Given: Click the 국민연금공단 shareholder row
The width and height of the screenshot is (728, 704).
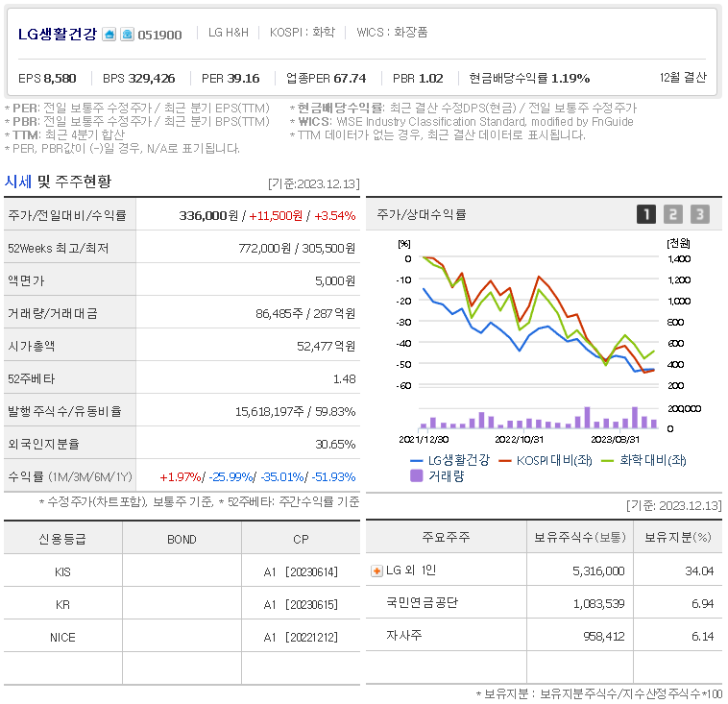Looking at the screenshot, I should point(544,603).
